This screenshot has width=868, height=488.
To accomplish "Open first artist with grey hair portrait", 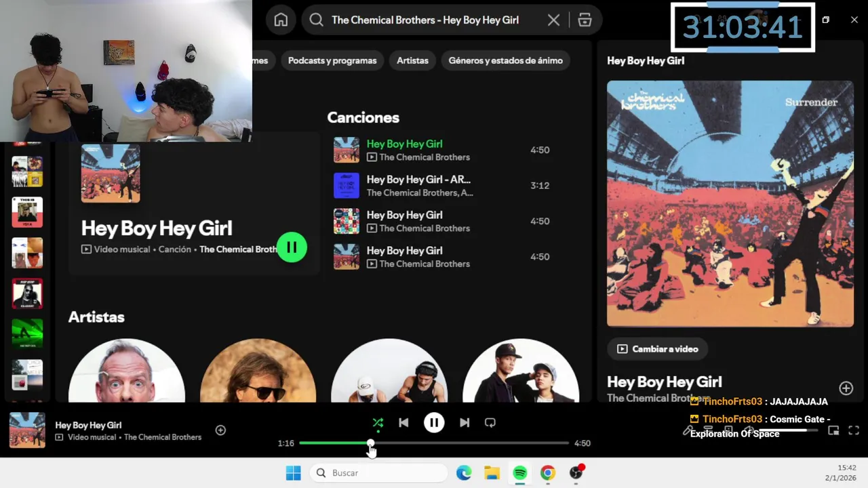I will pyautogui.click(x=127, y=370).
